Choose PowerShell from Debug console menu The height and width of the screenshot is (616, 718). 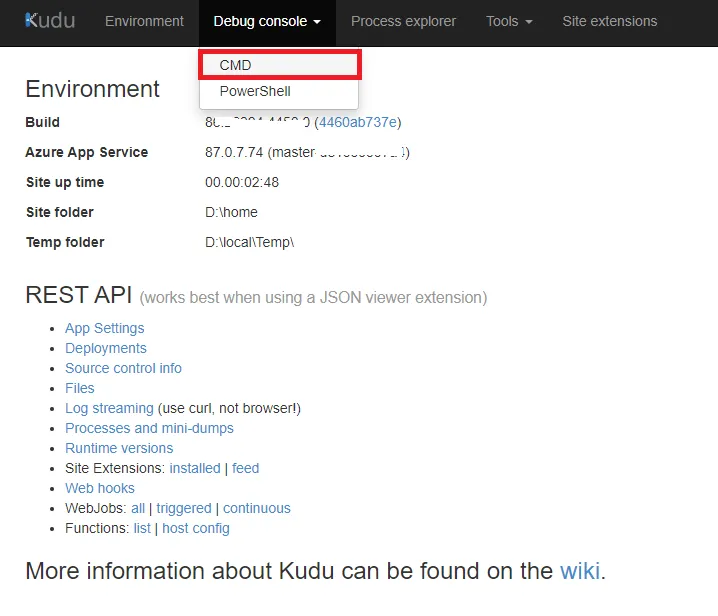point(279,91)
